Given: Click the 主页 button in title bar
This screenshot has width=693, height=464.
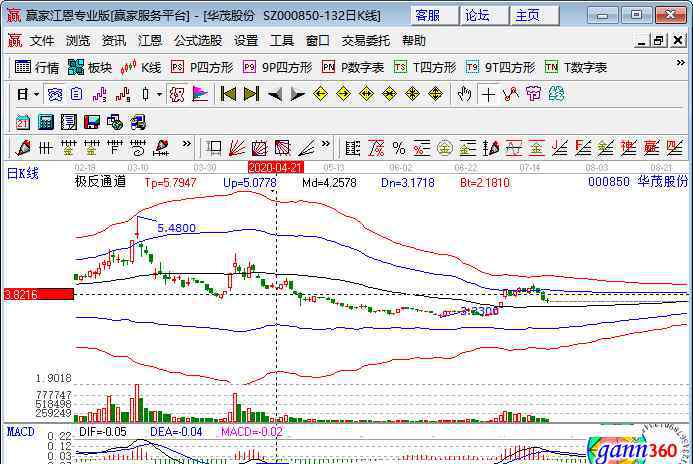Looking at the screenshot, I should [x=534, y=16].
